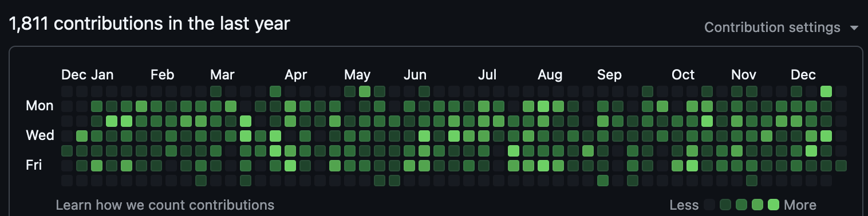Open the Contribution settings dropdown
Image resolution: width=868 pixels, height=216 pixels.
pos(782,27)
